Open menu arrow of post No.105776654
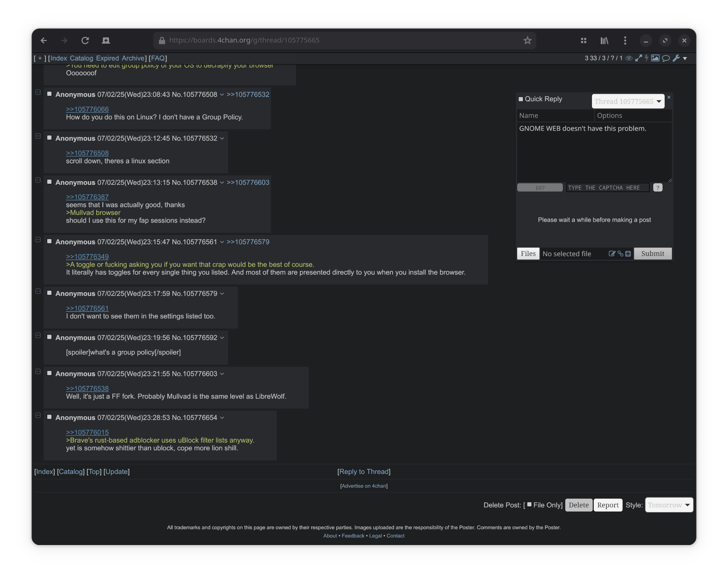 (x=222, y=418)
